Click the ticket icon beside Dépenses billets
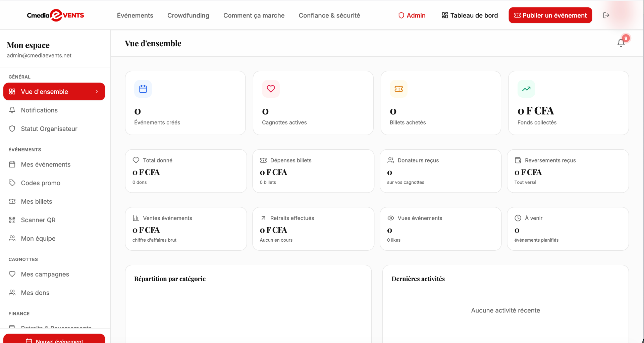 tap(263, 160)
